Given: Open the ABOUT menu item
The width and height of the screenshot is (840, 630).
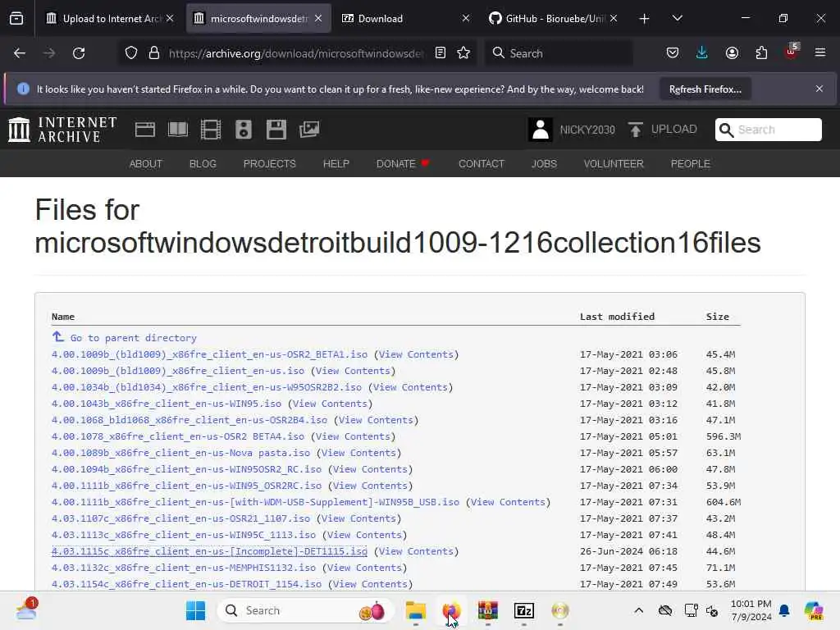Looking at the screenshot, I should (x=146, y=164).
